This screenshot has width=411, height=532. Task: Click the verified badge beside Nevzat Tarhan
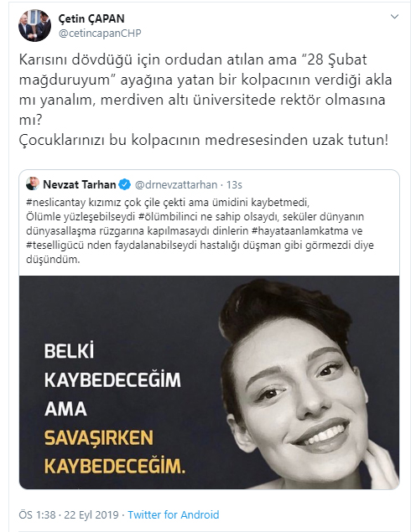click(x=125, y=184)
